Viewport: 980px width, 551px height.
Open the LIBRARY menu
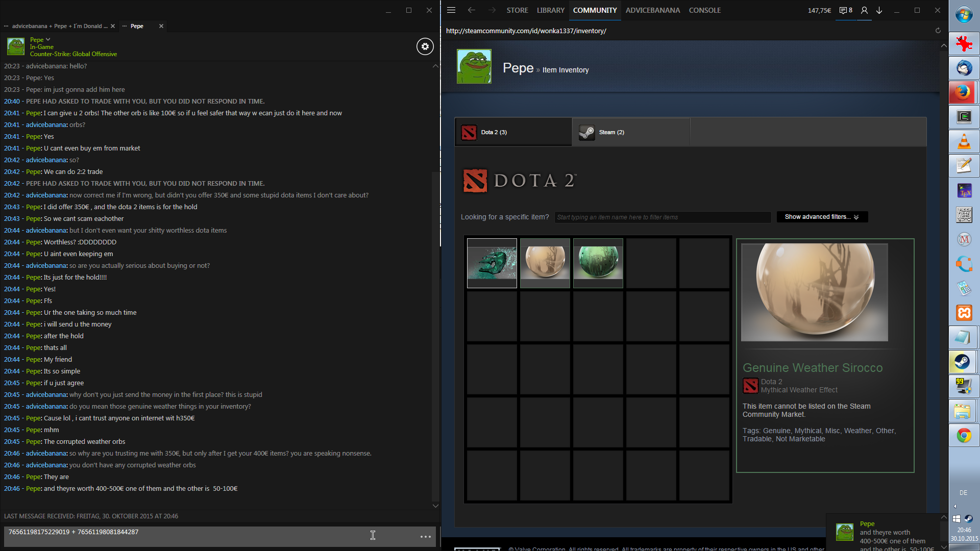point(550,10)
